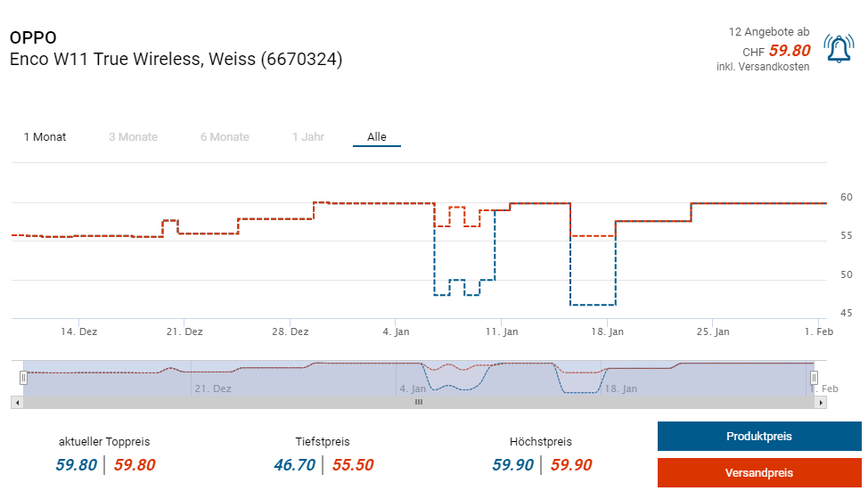
Task: Choose the 6 Monate time range
Action: point(225,137)
